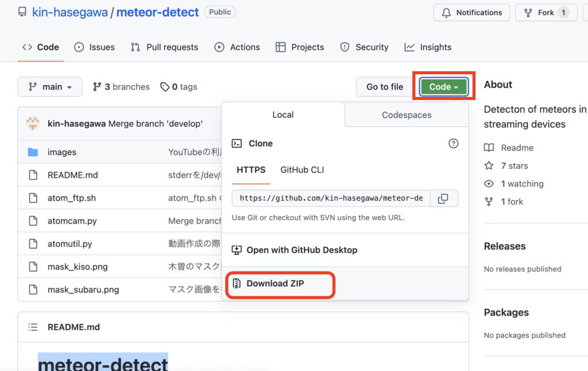
Task: View the 7 stars link
Action: point(514,166)
